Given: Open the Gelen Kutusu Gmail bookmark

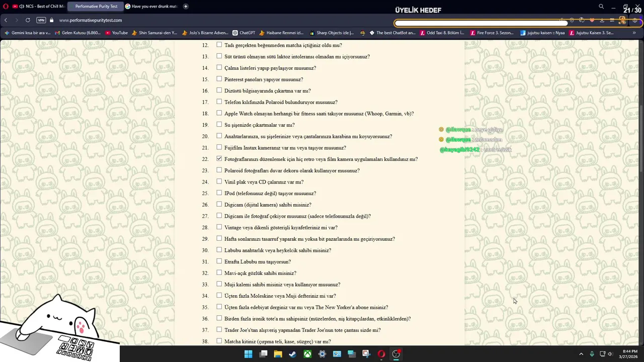Looking at the screenshot, I should click(77, 33).
